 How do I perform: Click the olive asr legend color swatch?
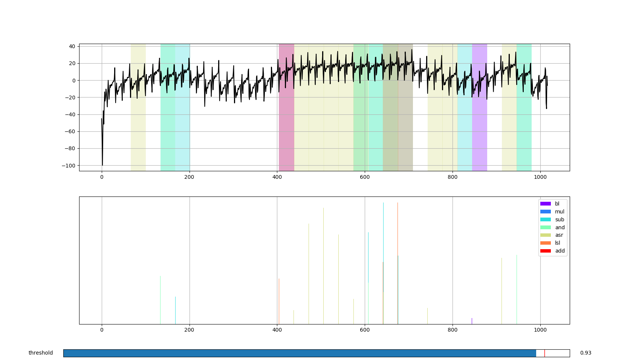coord(546,235)
